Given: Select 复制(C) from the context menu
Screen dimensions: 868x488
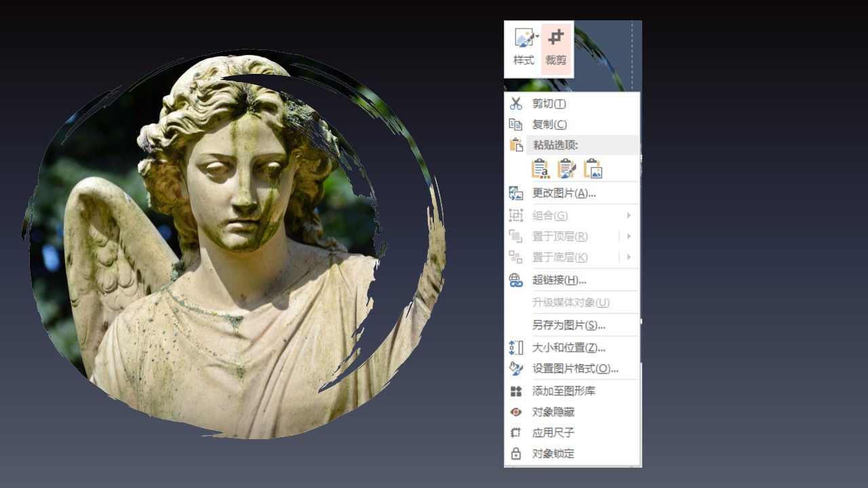Looking at the screenshot, I should click(572, 125).
